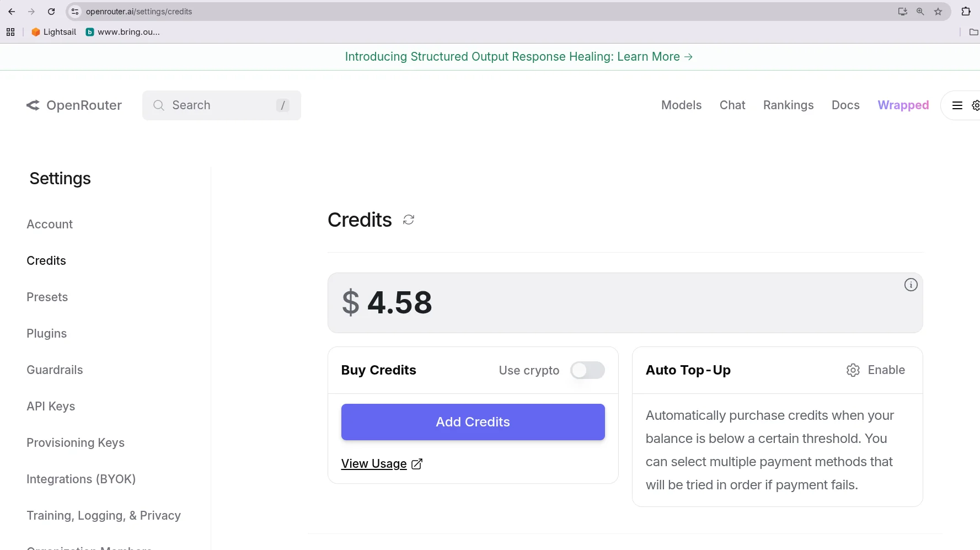Open the browser zoom icon
980x550 pixels.
pyautogui.click(x=920, y=12)
